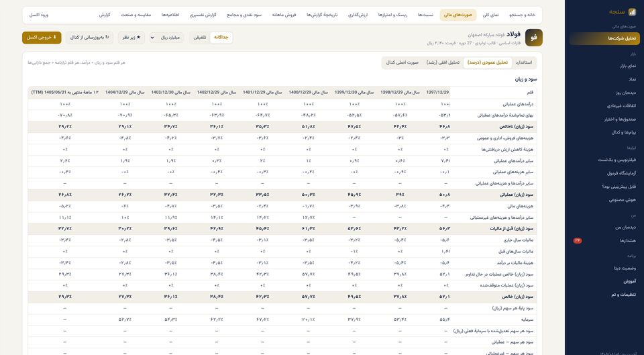Open the میلیارد ریال unit dropdown
This screenshot has height=355, width=644.
[166, 38]
